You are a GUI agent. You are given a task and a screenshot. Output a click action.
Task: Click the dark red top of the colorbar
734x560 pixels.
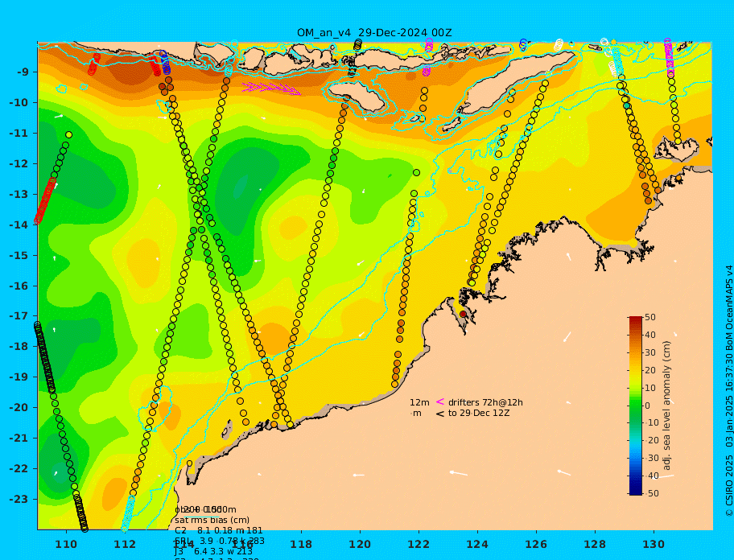[636, 319]
